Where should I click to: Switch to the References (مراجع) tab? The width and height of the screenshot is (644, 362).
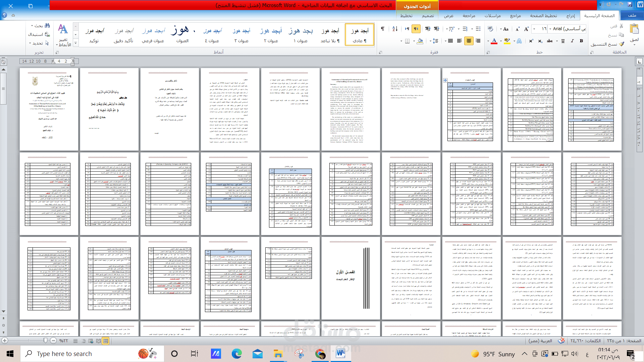(516, 15)
